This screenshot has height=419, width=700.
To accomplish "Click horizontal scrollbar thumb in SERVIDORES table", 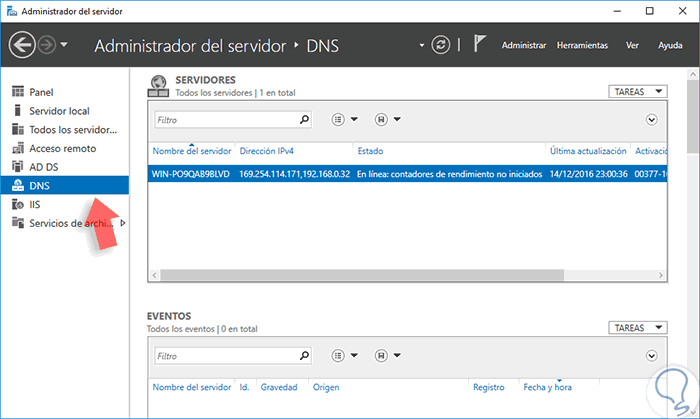I will [362, 275].
